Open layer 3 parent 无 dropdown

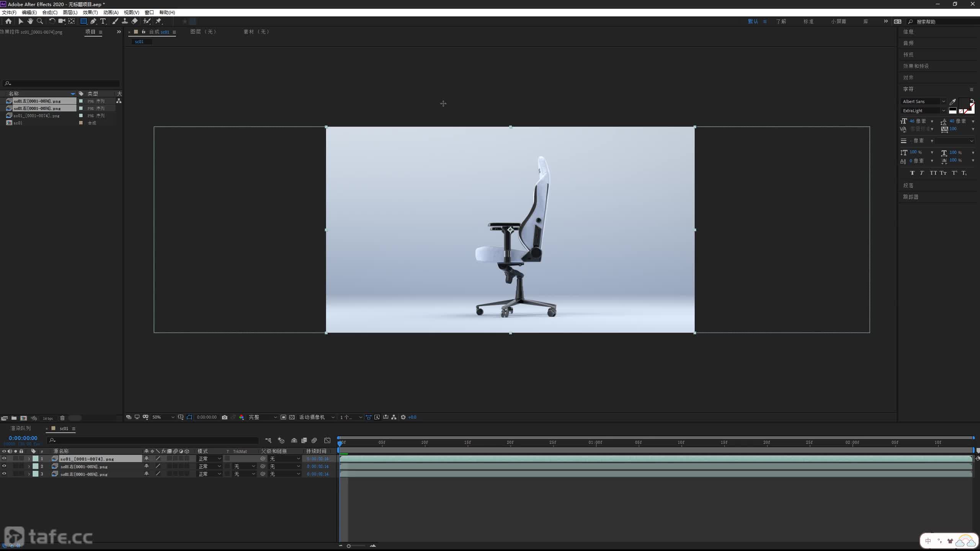point(285,474)
